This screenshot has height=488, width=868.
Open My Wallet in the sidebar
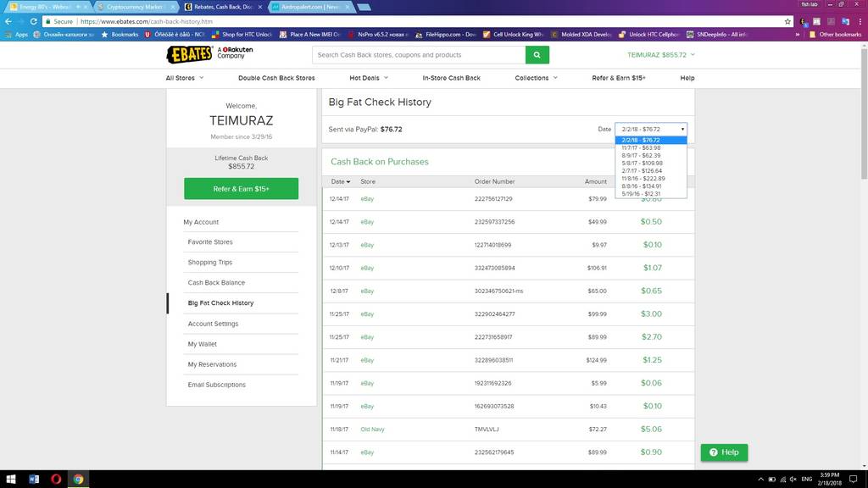(202, 344)
